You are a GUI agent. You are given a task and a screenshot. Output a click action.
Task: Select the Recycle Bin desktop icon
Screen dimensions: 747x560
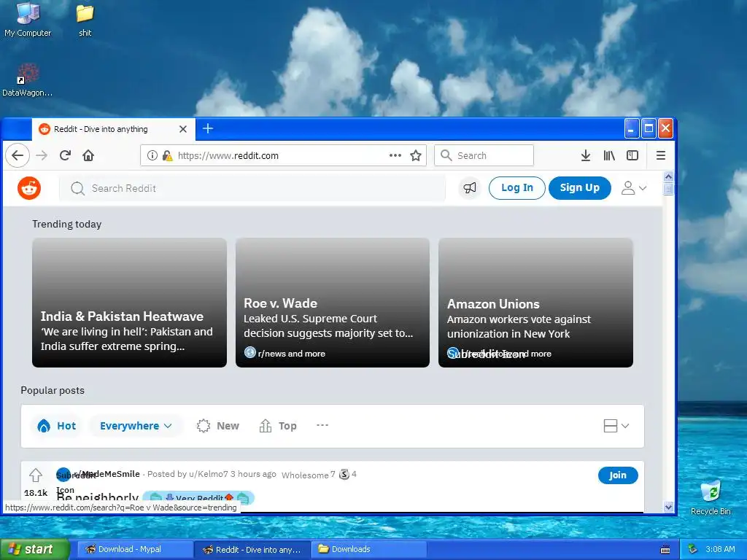pos(711,498)
